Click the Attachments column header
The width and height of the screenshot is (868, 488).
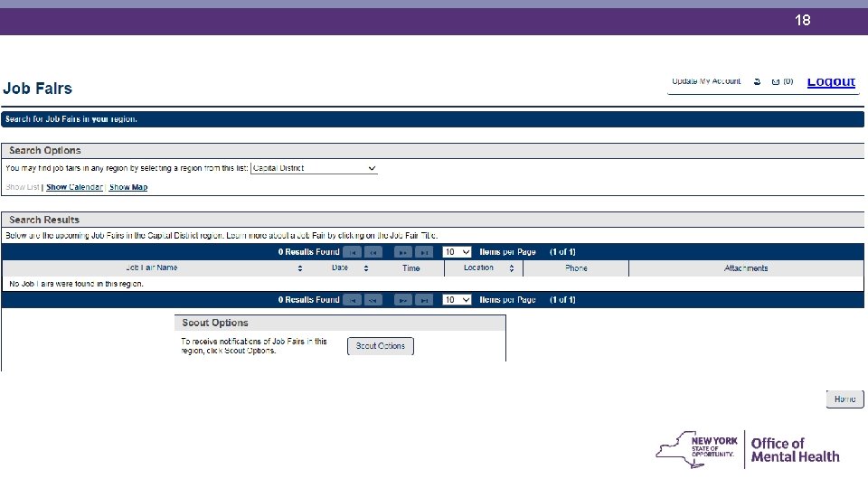(746, 268)
